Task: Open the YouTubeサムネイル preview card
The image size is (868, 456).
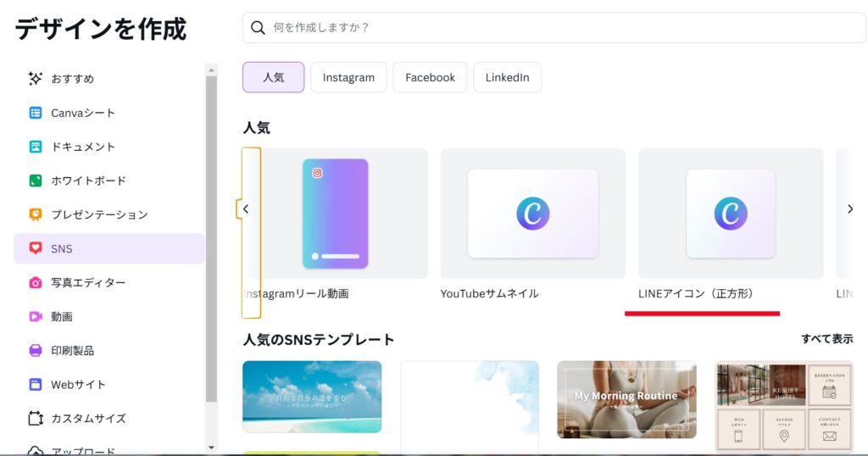Action: [533, 213]
